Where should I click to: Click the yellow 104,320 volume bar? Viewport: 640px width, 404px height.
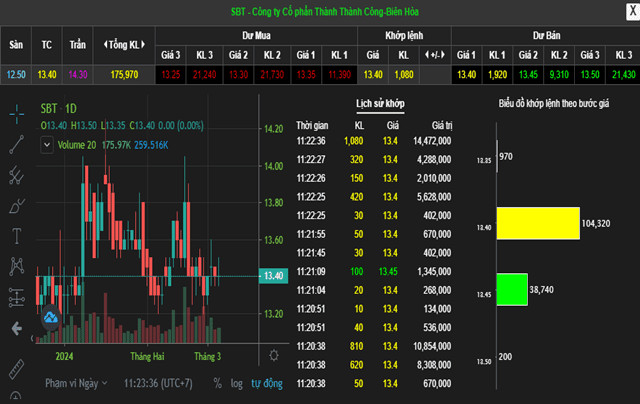pos(537,223)
